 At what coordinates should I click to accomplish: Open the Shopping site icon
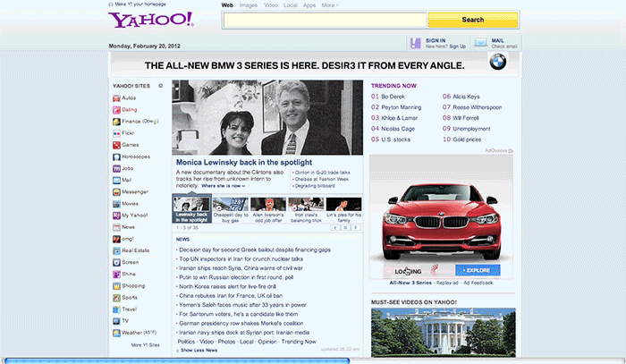click(116, 286)
